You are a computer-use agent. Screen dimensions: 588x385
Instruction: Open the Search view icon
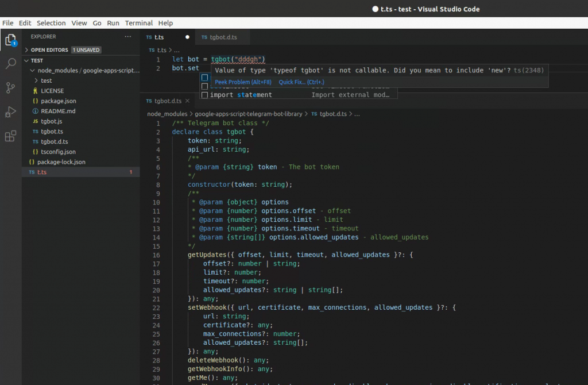[x=10, y=63]
